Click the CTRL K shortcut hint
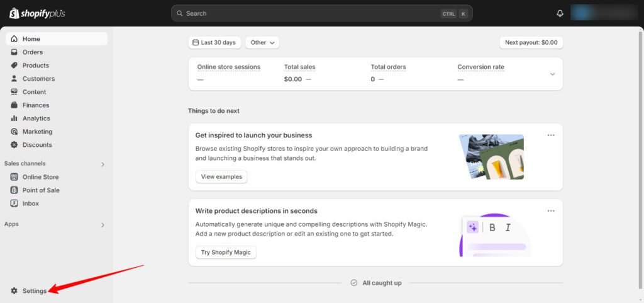This screenshot has width=644, height=303. pos(454,14)
